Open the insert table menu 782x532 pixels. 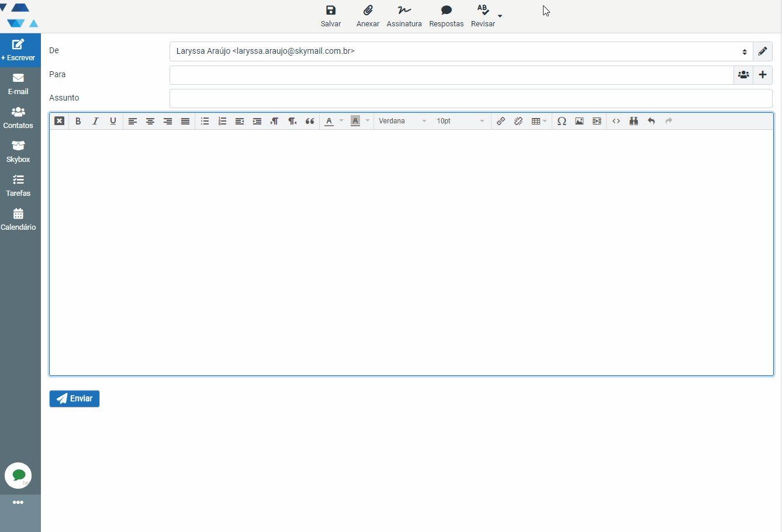[539, 121]
